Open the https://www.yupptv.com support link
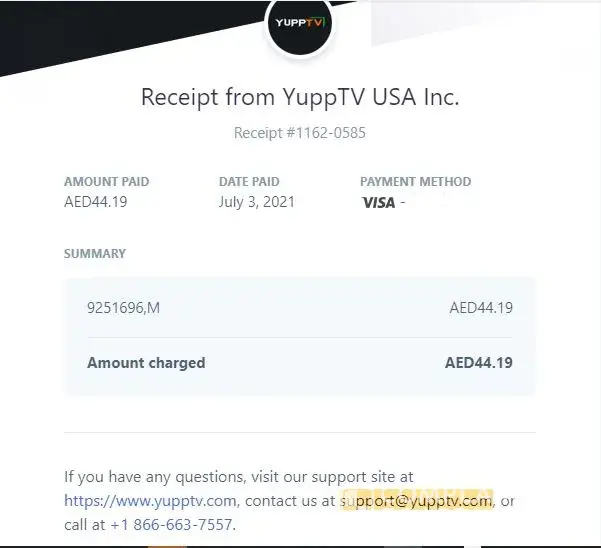Image resolution: width=601 pixels, height=548 pixels. (x=150, y=501)
